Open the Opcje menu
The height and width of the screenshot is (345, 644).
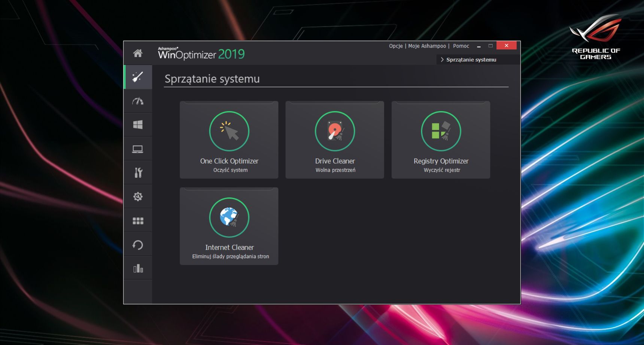point(396,46)
